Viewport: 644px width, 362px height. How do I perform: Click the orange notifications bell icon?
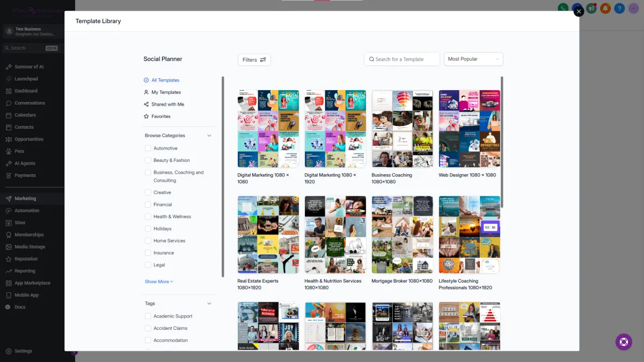point(605,8)
